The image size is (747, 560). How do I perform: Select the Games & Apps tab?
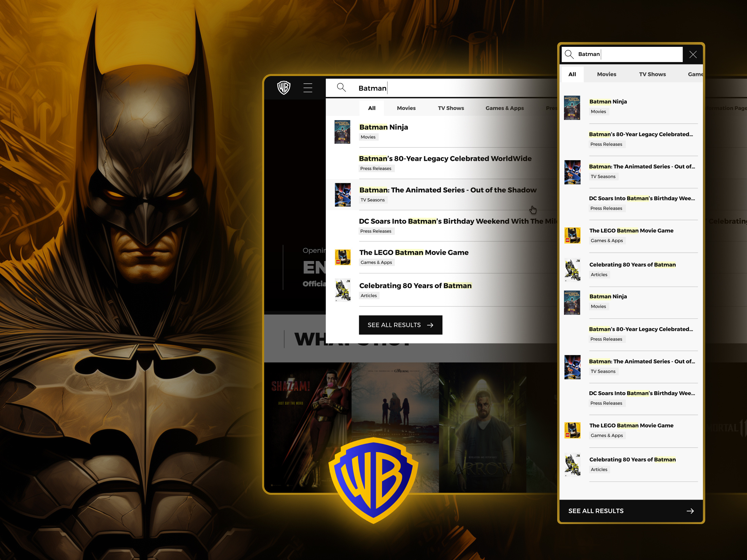505,108
